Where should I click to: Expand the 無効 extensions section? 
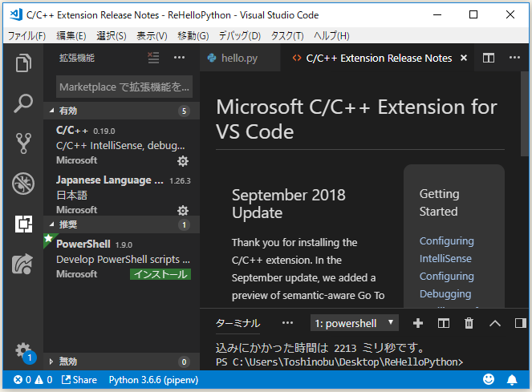(x=121, y=362)
